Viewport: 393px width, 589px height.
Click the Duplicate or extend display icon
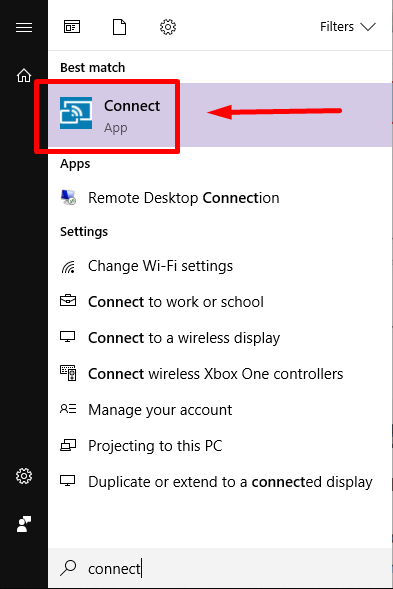[68, 481]
